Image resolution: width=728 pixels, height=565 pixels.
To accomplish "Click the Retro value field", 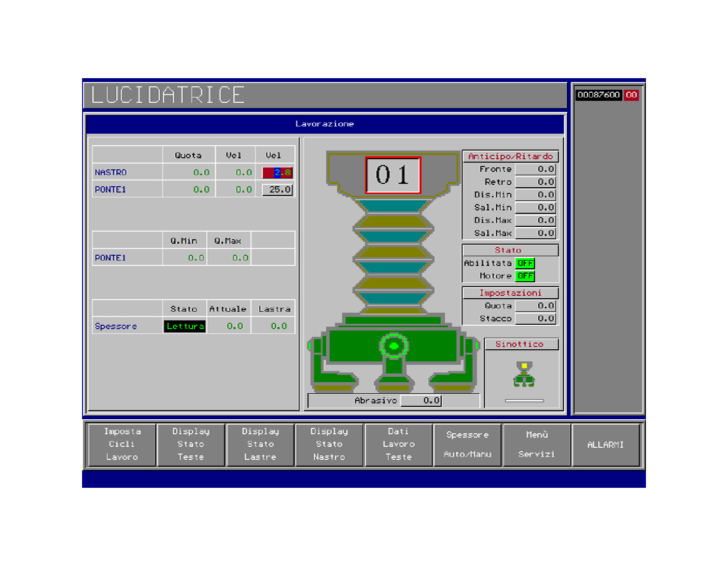I will pyautogui.click(x=536, y=182).
